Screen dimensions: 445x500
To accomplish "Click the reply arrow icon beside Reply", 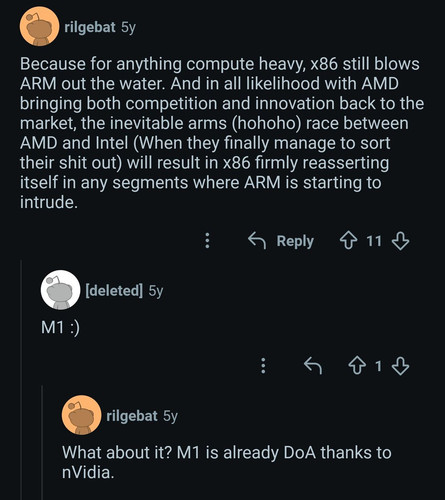I will pos(257,241).
